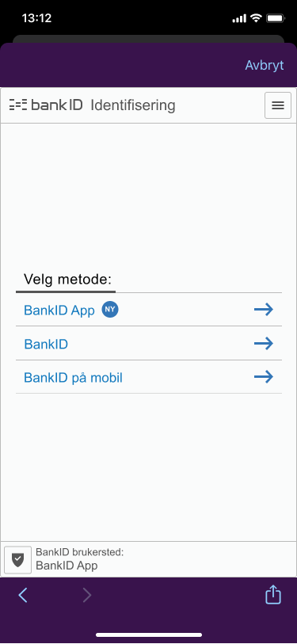Tap the Wi-Fi status icon
This screenshot has width=297, height=644.
pos(257,18)
